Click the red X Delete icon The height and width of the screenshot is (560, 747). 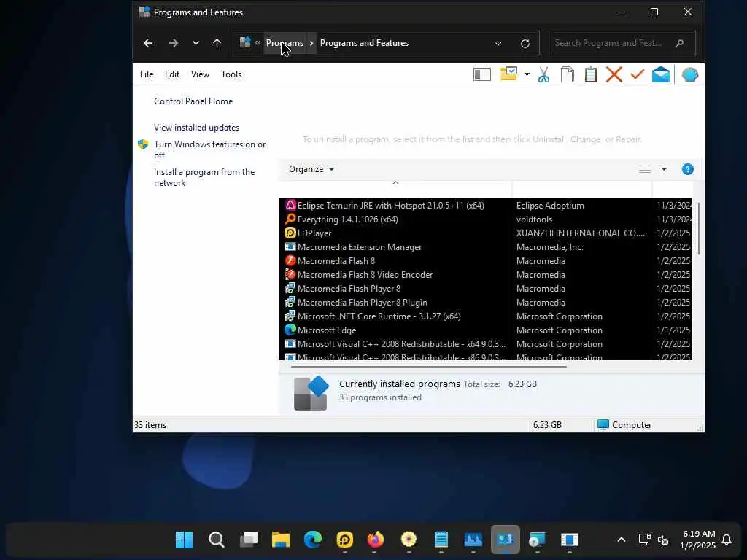(x=614, y=74)
